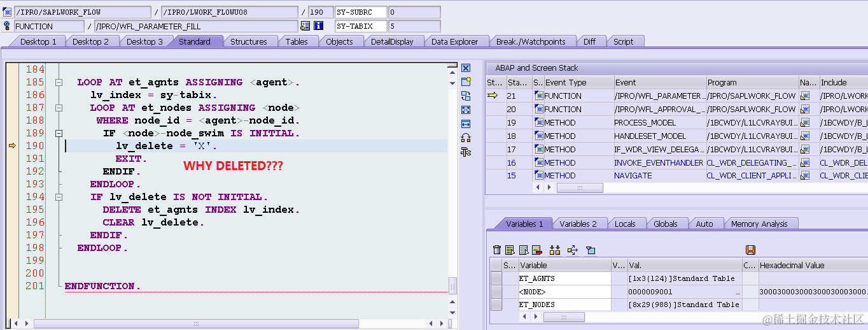Click the delete-row icon with red bar
Screen dimensions: 868x330
[x=536, y=250]
